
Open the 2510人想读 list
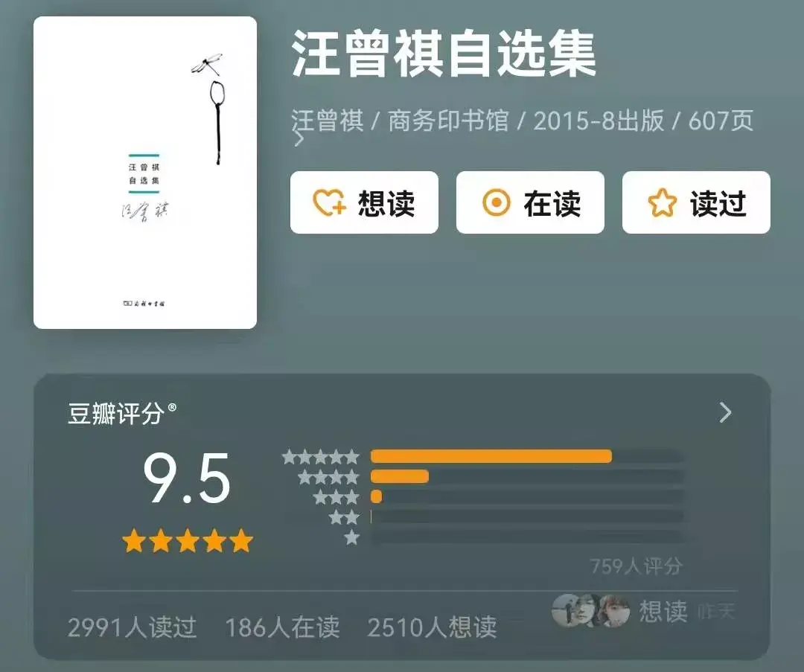433,627
